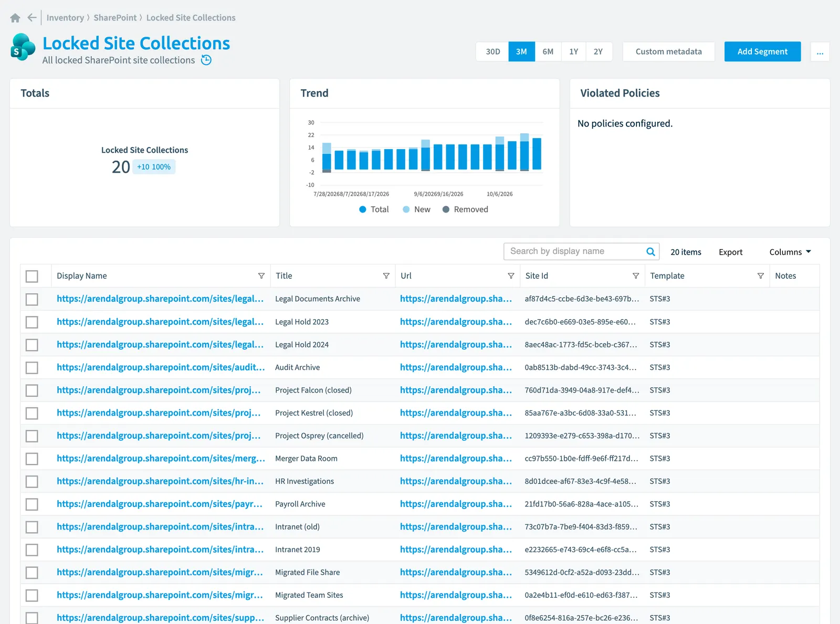Open the more options ellipsis button
The image size is (840, 624).
(820, 51)
